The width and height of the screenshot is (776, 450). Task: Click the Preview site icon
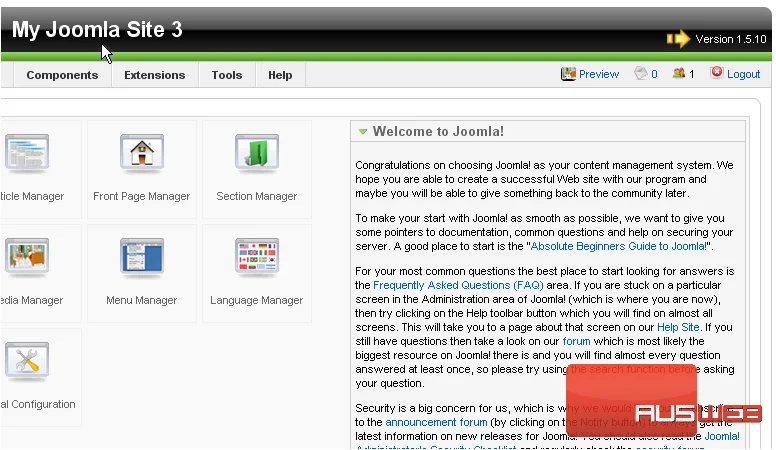(568, 74)
